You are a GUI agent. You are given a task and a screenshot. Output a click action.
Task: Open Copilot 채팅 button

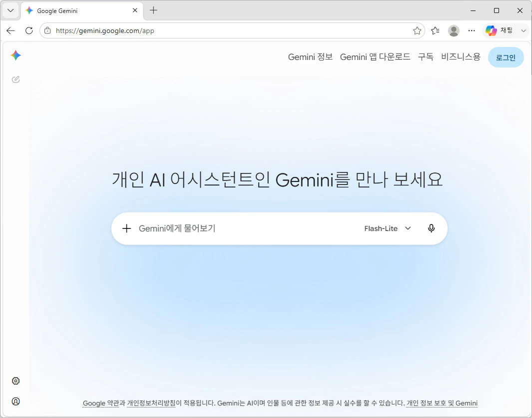500,30
